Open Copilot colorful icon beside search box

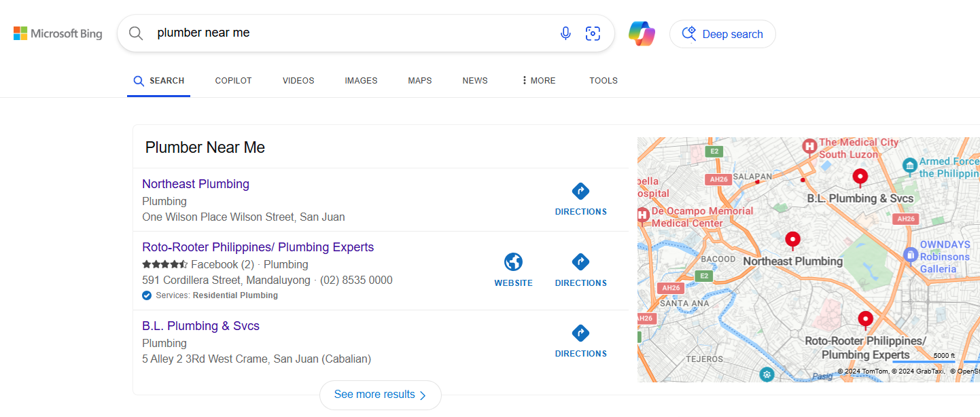pyautogui.click(x=642, y=33)
